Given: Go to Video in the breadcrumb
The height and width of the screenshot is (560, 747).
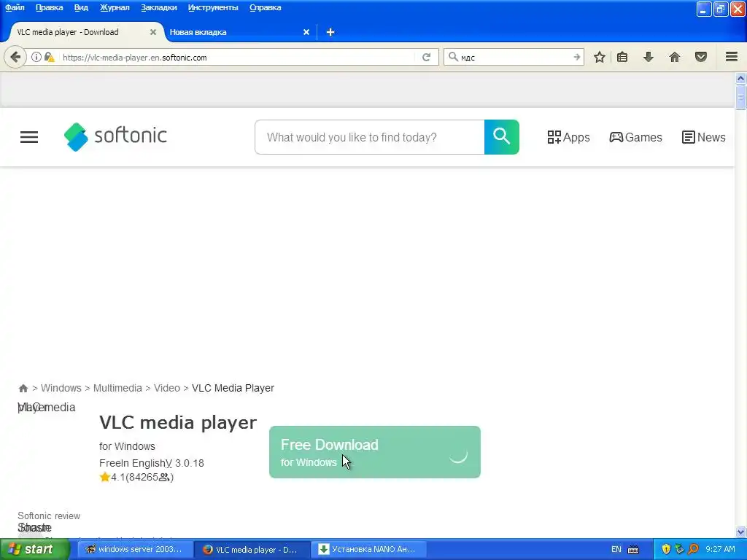Looking at the screenshot, I should click(x=167, y=388).
